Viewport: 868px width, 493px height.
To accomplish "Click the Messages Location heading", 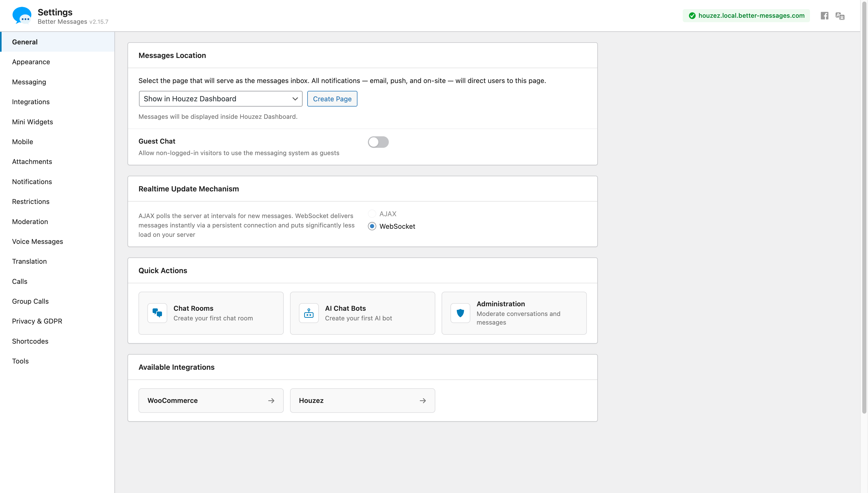I will (172, 55).
